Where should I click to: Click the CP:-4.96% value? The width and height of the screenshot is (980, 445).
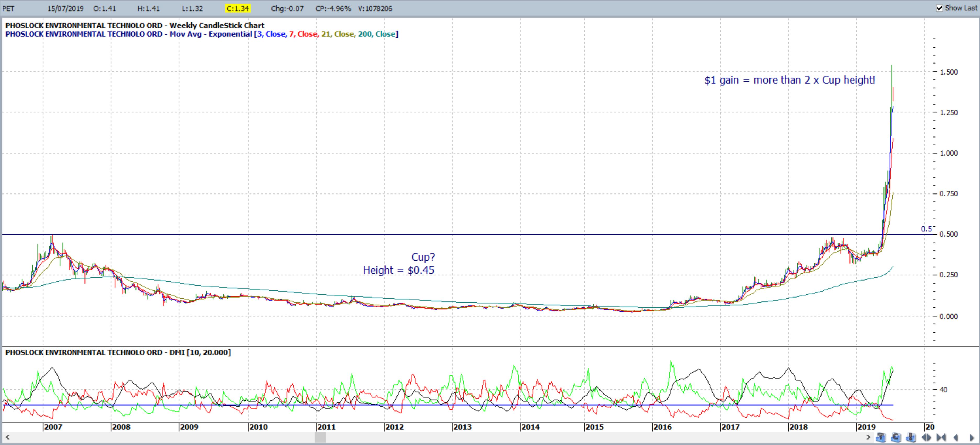point(333,8)
